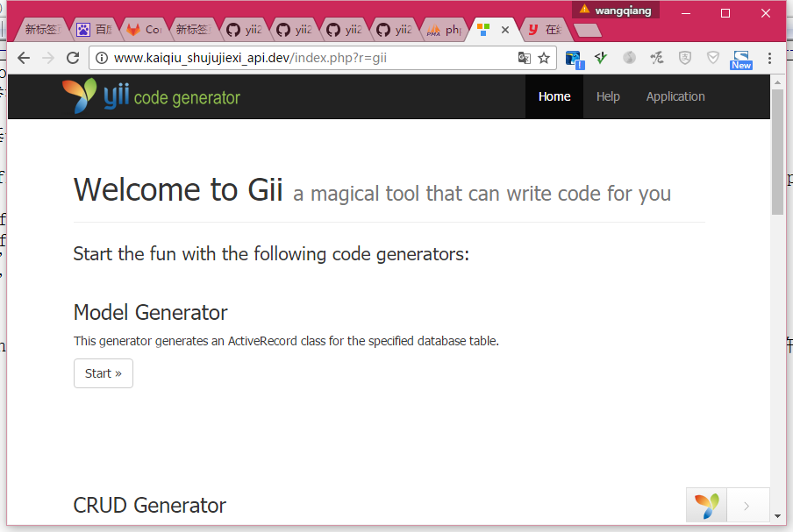Switch to the first 新标签 tab
Screen dimensions: 793x532
pyautogui.click(x=44, y=30)
